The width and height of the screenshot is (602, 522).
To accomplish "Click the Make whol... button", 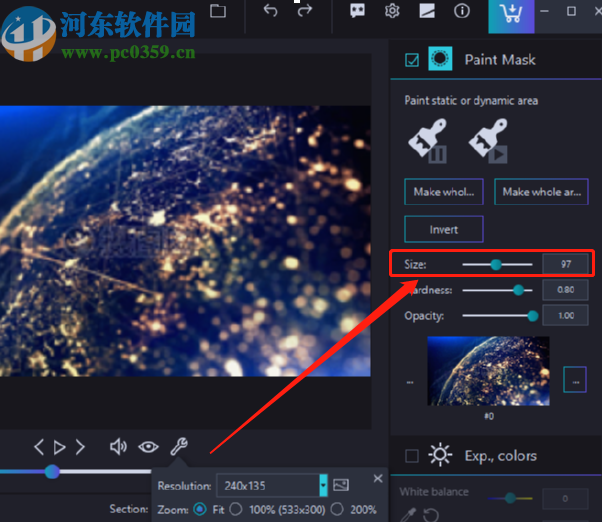I will pos(444,192).
